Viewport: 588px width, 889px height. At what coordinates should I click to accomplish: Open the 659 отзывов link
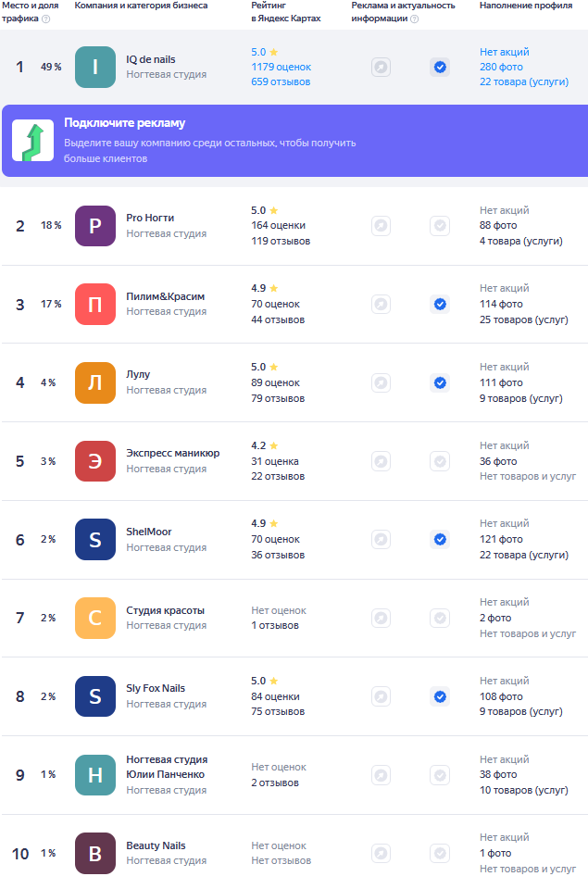pos(281,81)
